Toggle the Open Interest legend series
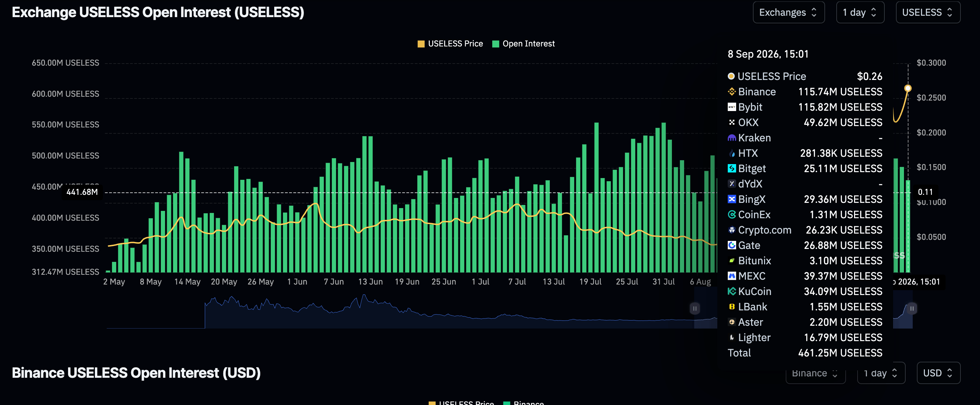The height and width of the screenshot is (405, 980). (523, 44)
